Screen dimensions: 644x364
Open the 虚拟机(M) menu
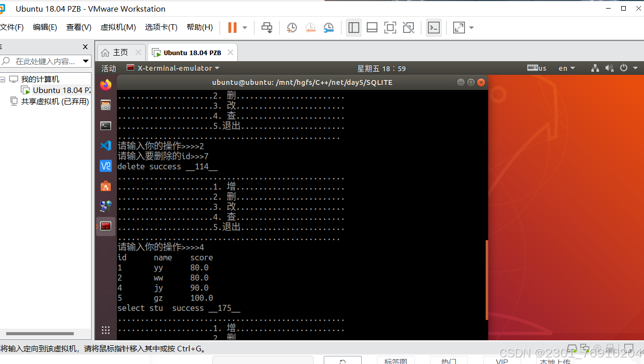coord(118,27)
